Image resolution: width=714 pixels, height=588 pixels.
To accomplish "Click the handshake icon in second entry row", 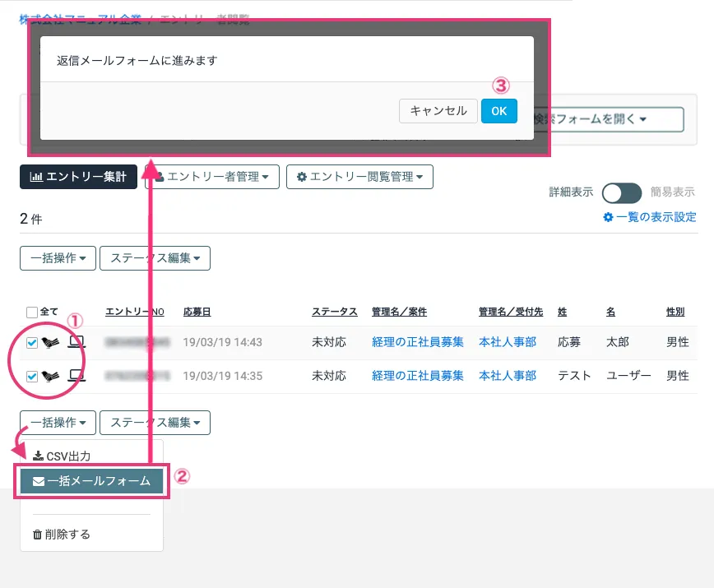I will 50,376.
